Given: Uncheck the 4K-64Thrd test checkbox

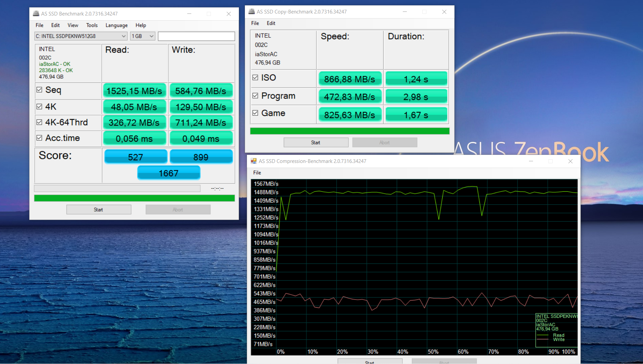Looking at the screenshot, I should [39, 122].
